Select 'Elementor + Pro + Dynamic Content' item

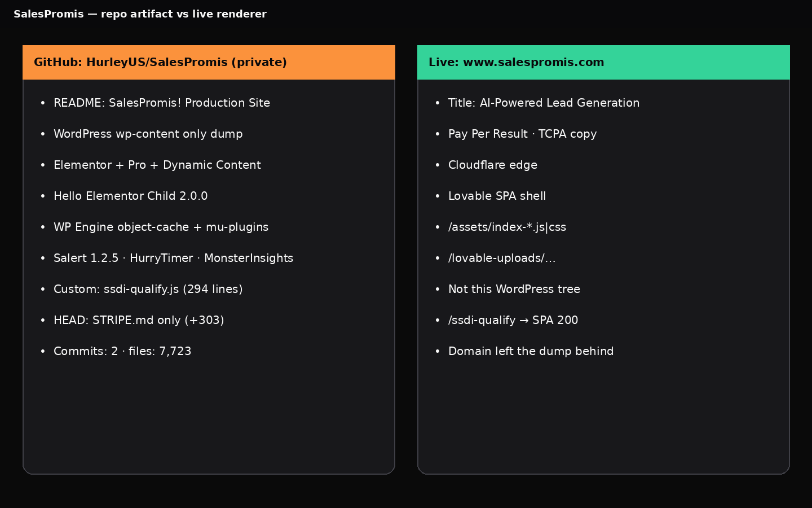(157, 165)
